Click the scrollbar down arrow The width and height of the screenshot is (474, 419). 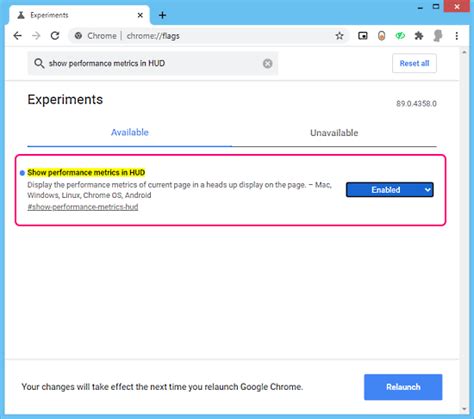[x=464, y=409]
